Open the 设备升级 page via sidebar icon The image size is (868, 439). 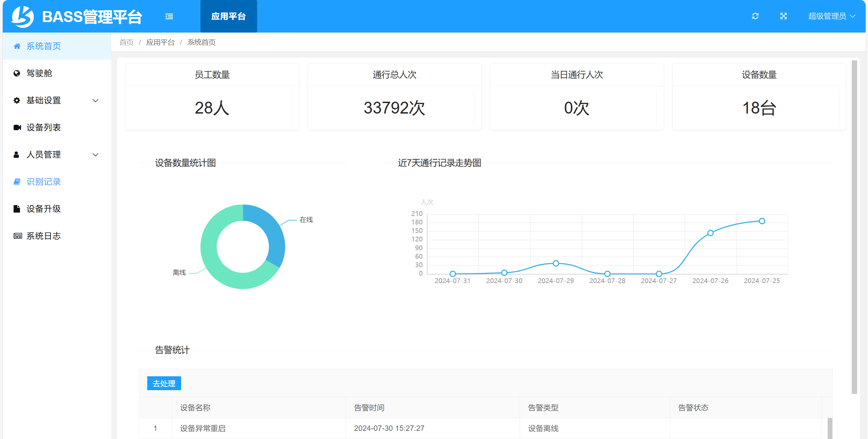coord(17,209)
